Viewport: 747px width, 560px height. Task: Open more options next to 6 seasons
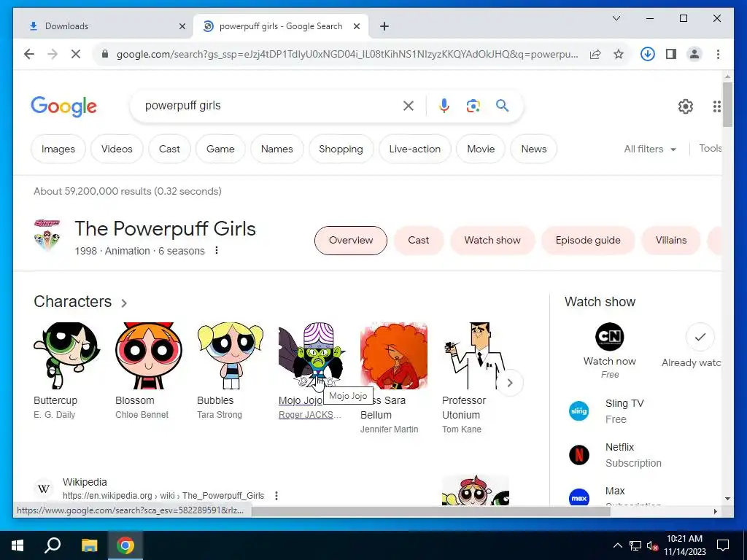pos(216,251)
